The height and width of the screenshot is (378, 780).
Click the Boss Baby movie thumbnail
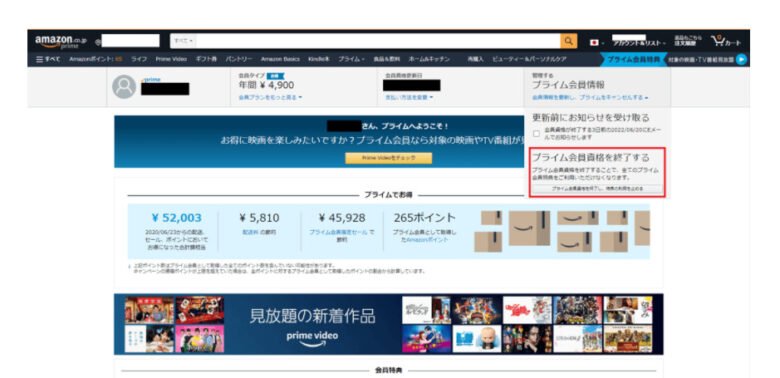tap(476, 339)
